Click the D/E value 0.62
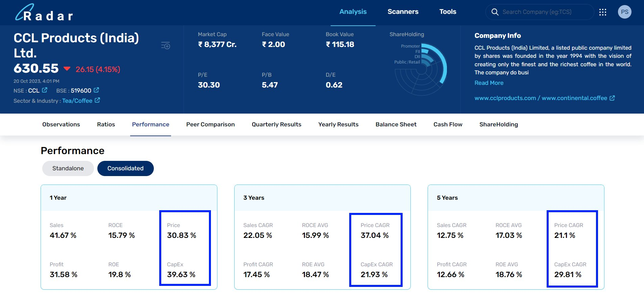 pyautogui.click(x=334, y=85)
